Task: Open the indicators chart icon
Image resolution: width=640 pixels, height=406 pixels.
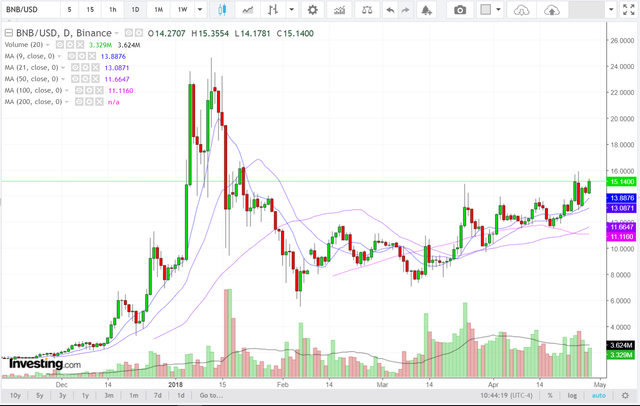Action: 340,10
